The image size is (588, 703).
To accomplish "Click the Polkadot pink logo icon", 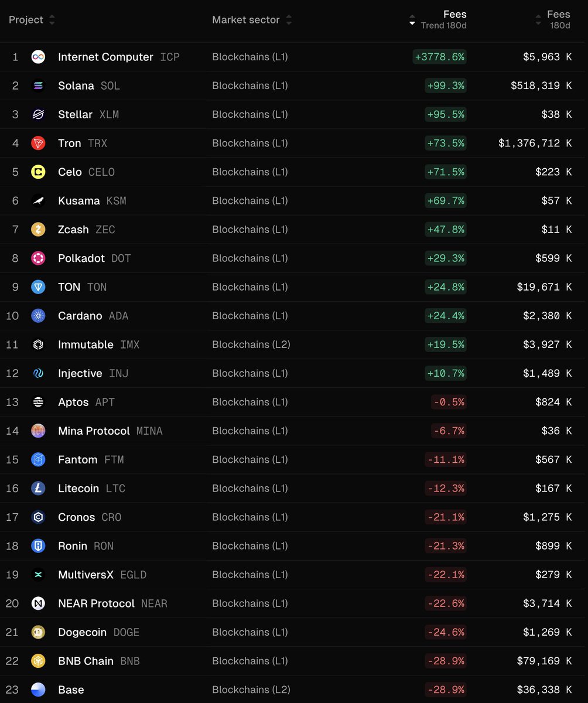I will pyautogui.click(x=38, y=258).
